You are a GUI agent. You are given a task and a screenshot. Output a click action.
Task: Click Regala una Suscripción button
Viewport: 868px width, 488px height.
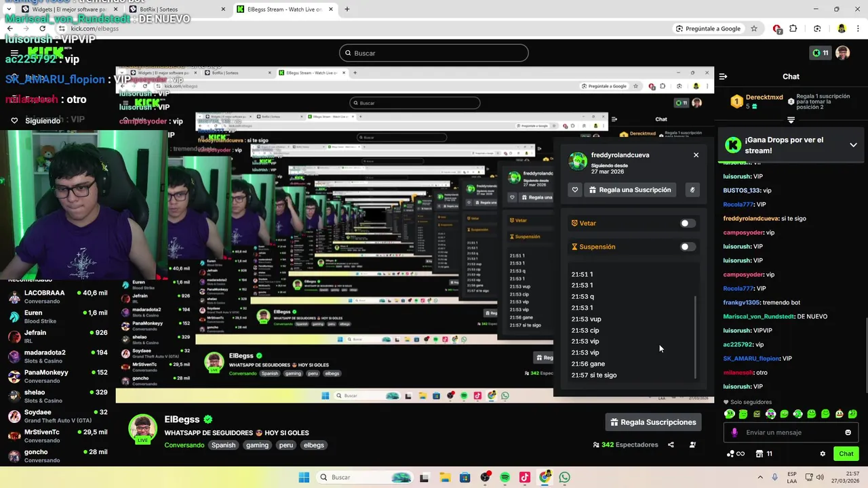[630, 190]
